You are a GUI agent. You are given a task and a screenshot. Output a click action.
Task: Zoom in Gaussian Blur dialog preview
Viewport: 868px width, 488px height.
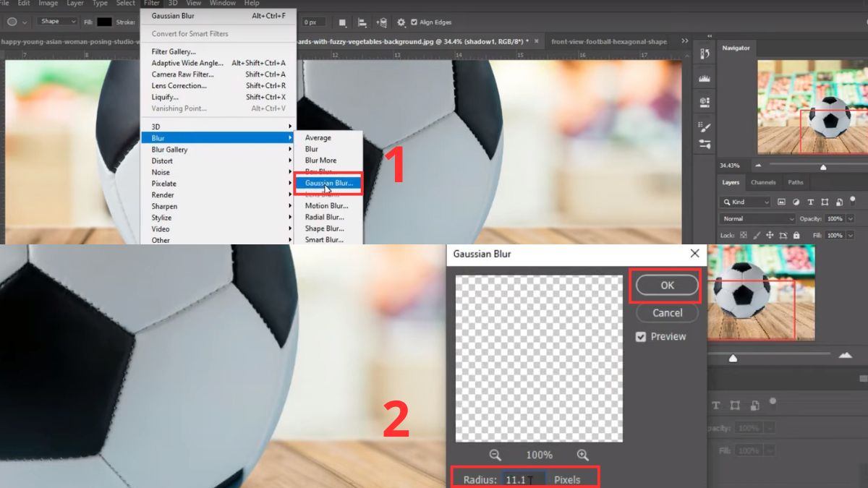pos(583,455)
